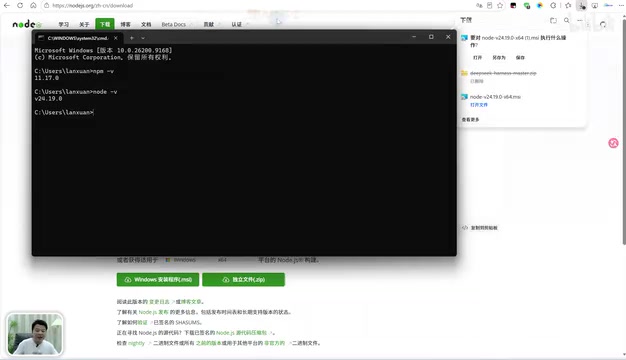Add a new terminal tab with plus
The height and width of the screenshot is (360, 626).
click(x=132, y=38)
